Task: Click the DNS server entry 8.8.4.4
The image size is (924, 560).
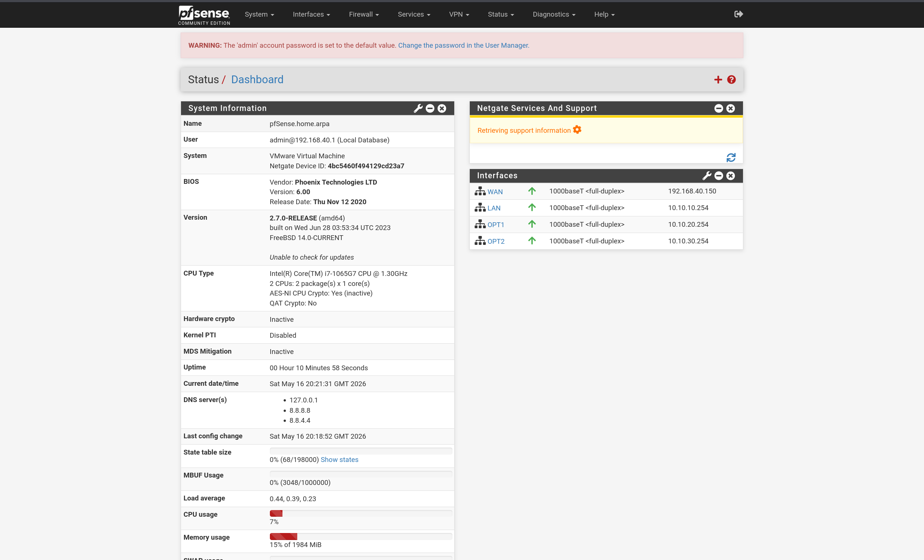Action: [x=299, y=420]
